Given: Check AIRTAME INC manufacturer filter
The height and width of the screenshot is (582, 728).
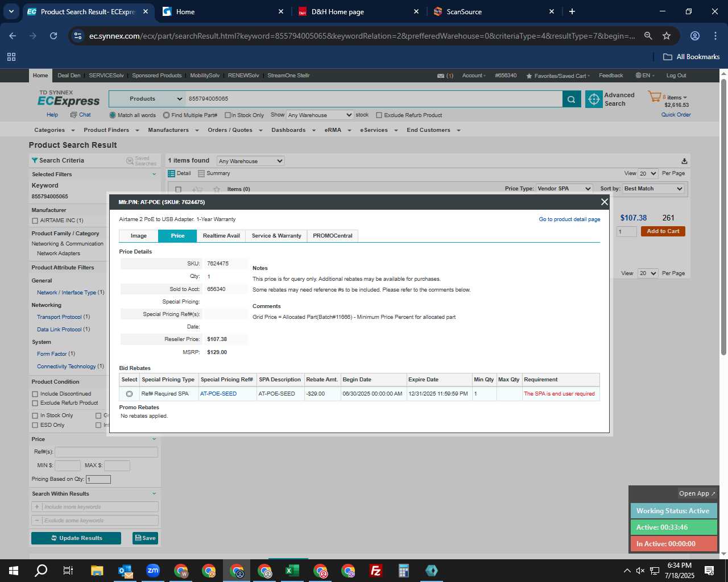Looking at the screenshot, I should [35, 221].
